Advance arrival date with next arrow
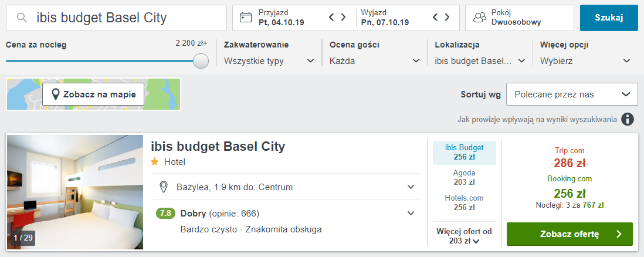 tap(344, 17)
